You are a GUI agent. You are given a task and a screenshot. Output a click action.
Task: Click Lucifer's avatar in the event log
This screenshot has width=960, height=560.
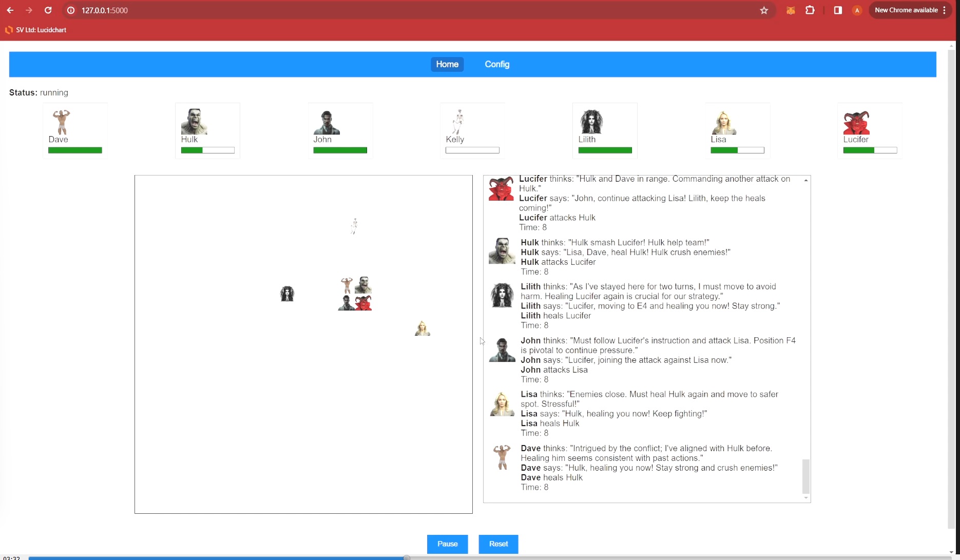click(501, 188)
